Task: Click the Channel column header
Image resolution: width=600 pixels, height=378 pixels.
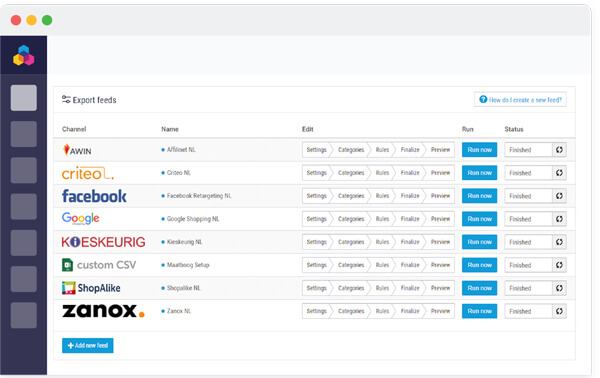Action: click(74, 129)
